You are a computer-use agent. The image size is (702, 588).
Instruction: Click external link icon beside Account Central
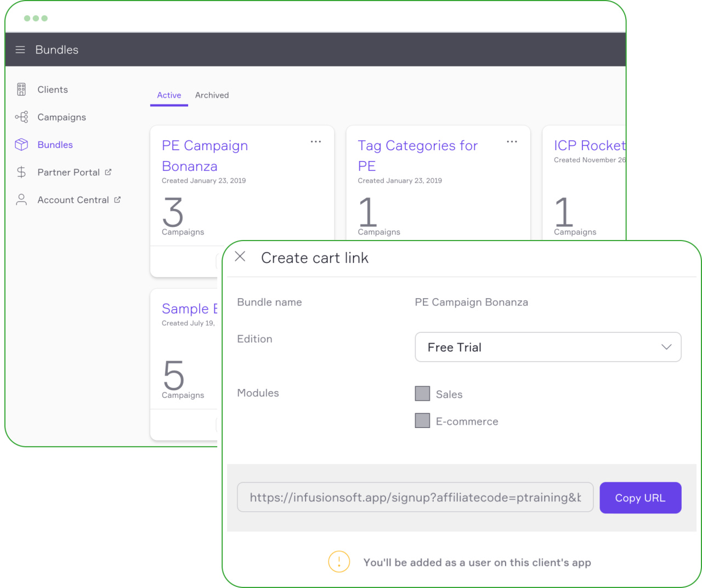coord(117,199)
